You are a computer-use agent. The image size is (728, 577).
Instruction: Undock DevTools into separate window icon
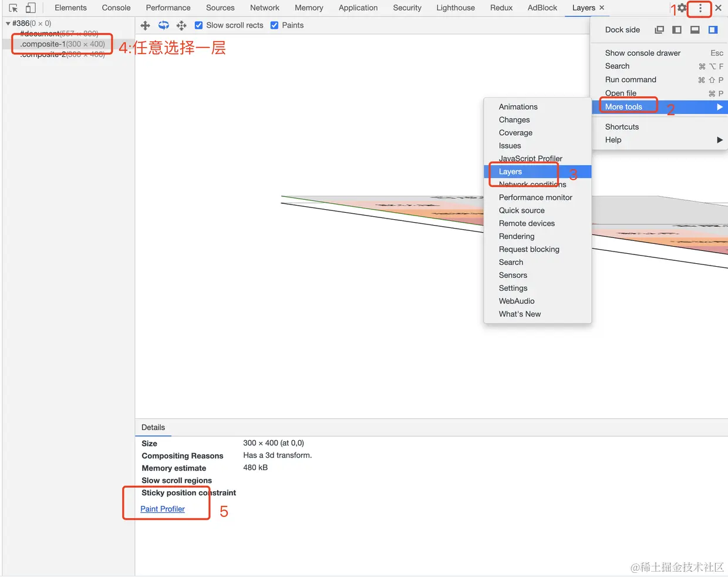(x=659, y=30)
